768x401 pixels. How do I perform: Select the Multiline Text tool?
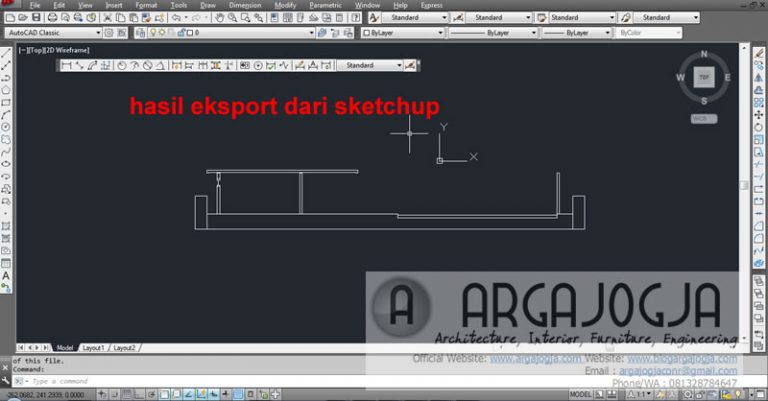pos(6,276)
